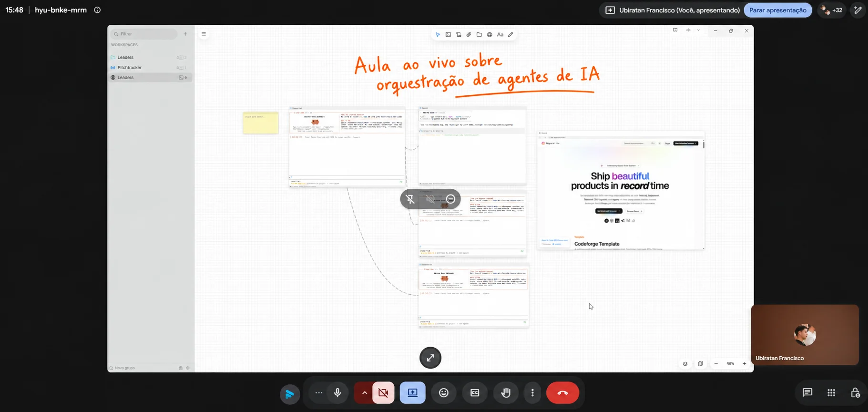Choose the image insert tool
The height and width of the screenshot is (412, 868).
(448, 35)
